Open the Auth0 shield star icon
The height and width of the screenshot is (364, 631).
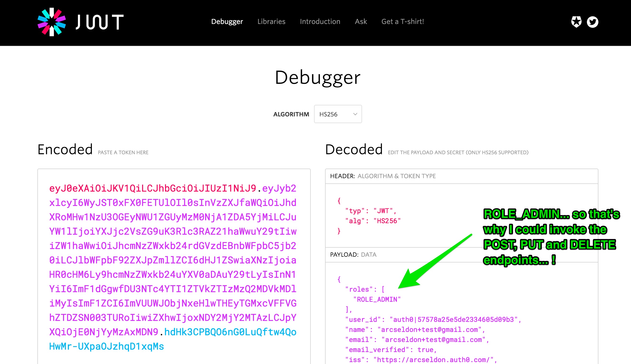(x=576, y=22)
